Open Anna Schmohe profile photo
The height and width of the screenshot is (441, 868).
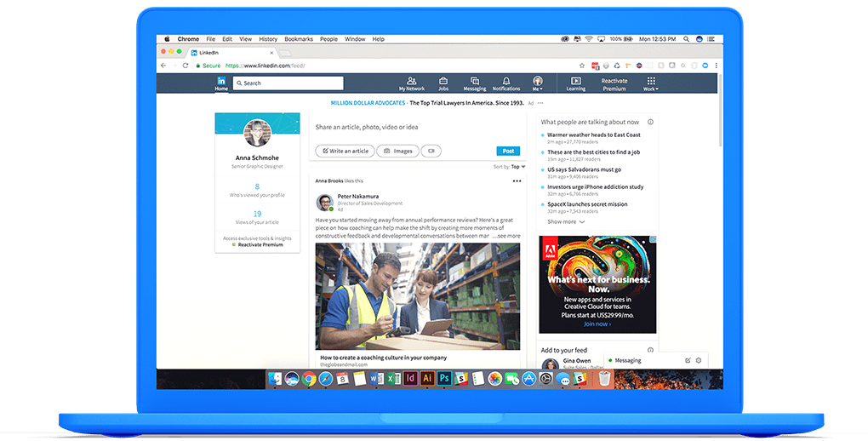[x=257, y=133]
